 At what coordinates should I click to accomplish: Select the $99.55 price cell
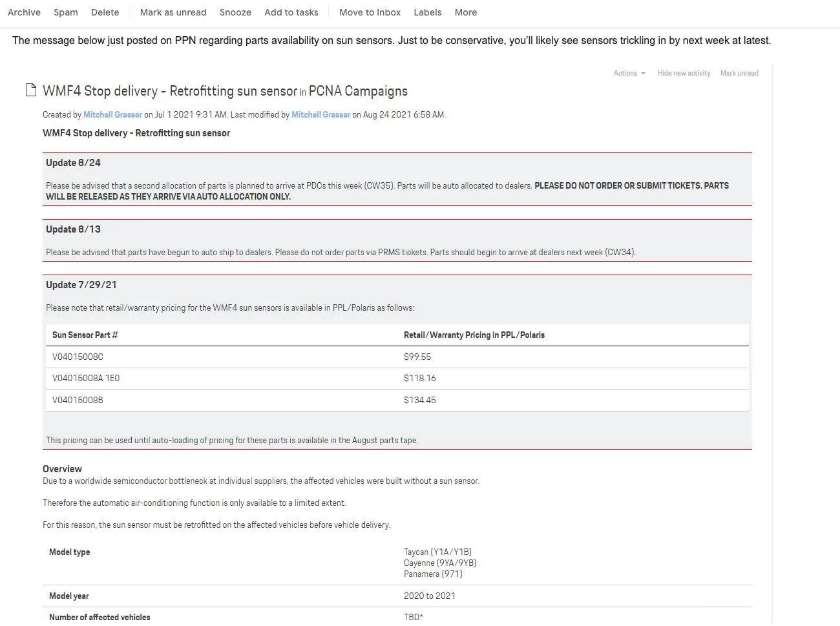[x=417, y=357]
